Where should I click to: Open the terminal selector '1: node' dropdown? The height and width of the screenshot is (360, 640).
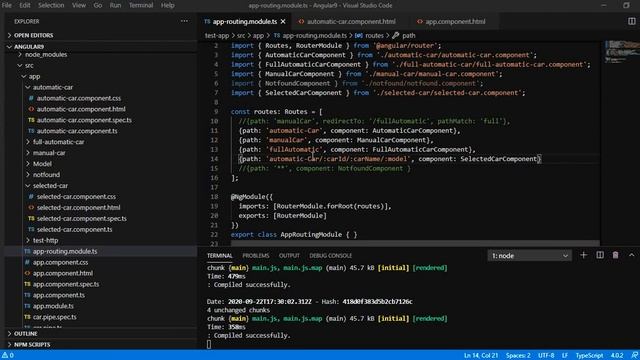pos(529,256)
